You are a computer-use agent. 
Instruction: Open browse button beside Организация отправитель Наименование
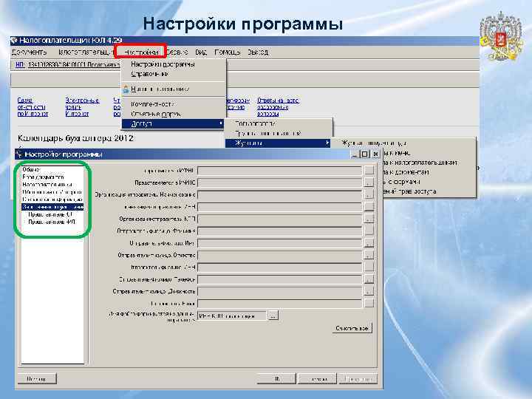[369, 195]
